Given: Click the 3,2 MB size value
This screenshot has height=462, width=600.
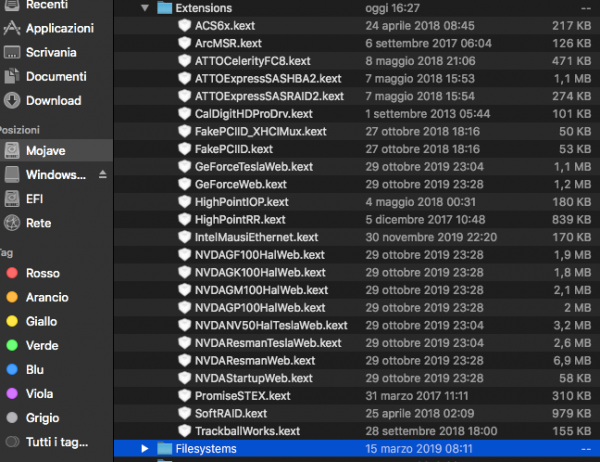Looking at the screenshot, I should pyautogui.click(x=572, y=325).
